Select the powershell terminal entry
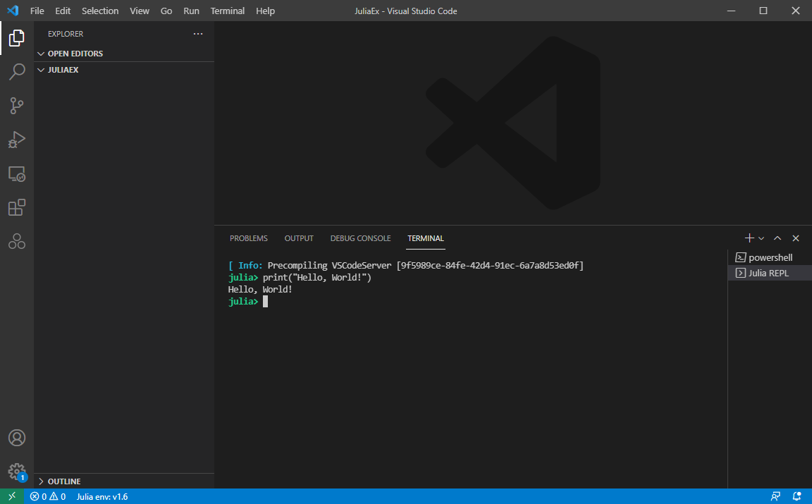Viewport: 812px width, 504px height. click(x=770, y=257)
